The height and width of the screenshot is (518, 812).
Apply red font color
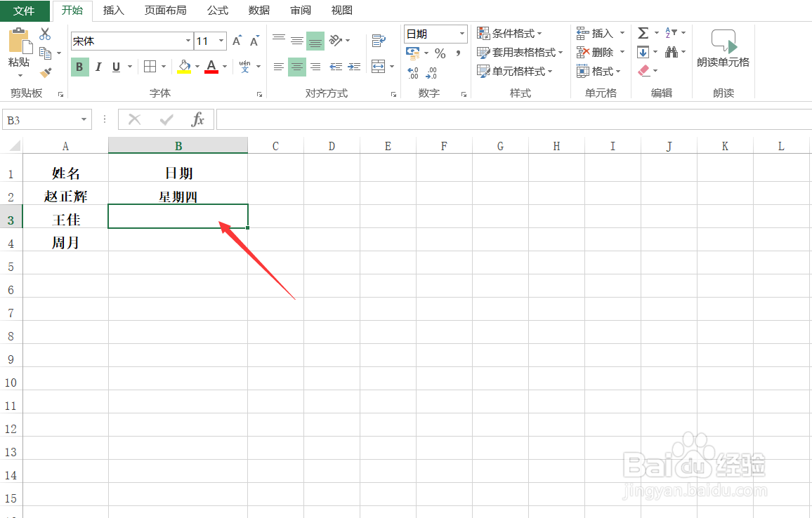pyautogui.click(x=211, y=66)
